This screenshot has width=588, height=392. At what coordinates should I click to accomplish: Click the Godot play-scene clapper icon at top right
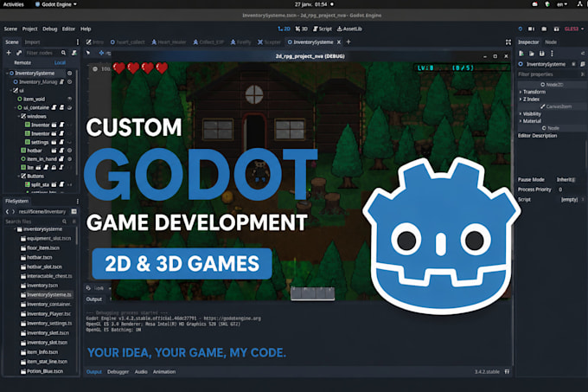(557, 29)
